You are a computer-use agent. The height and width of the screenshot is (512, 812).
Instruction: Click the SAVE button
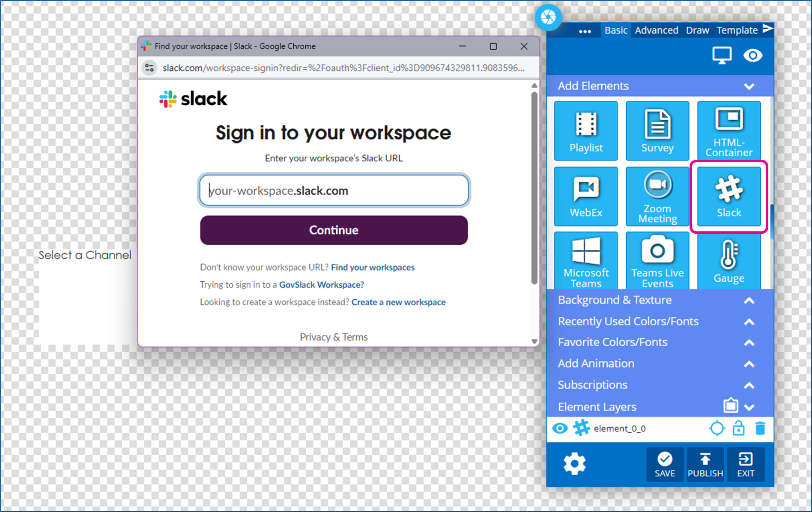pyautogui.click(x=665, y=464)
